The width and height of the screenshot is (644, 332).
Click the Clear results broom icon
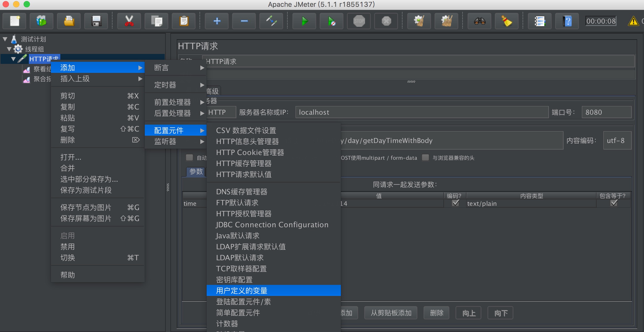coord(419,21)
